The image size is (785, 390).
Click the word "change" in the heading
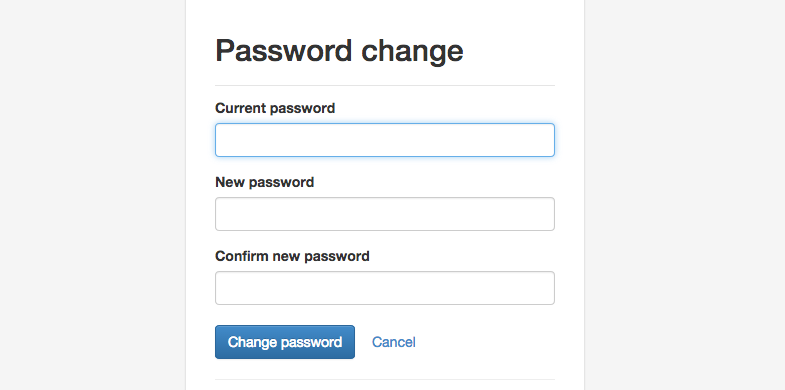click(x=412, y=51)
